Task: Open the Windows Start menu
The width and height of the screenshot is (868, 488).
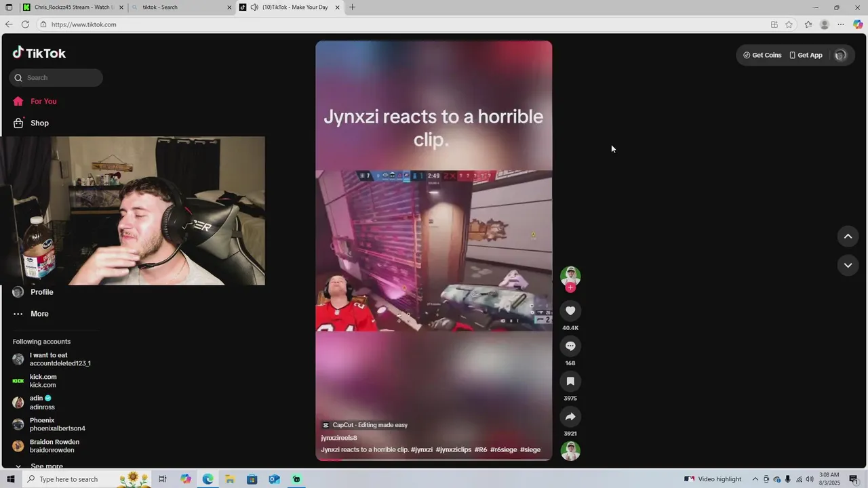Action: point(10,479)
